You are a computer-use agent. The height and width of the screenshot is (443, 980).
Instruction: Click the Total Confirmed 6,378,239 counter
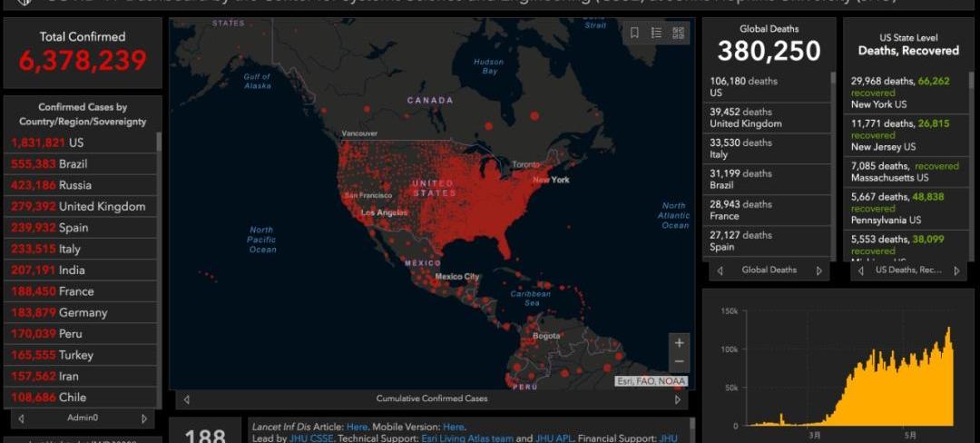pyautogui.click(x=83, y=60)
